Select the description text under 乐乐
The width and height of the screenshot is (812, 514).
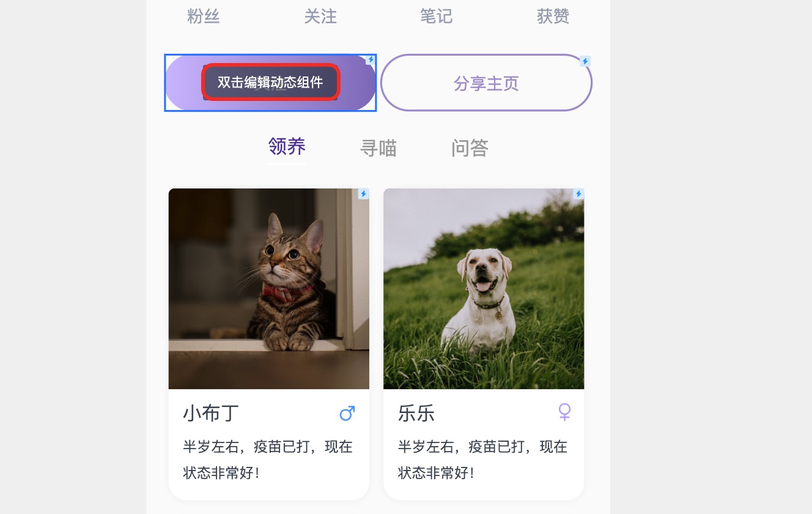tap(483, 460)
